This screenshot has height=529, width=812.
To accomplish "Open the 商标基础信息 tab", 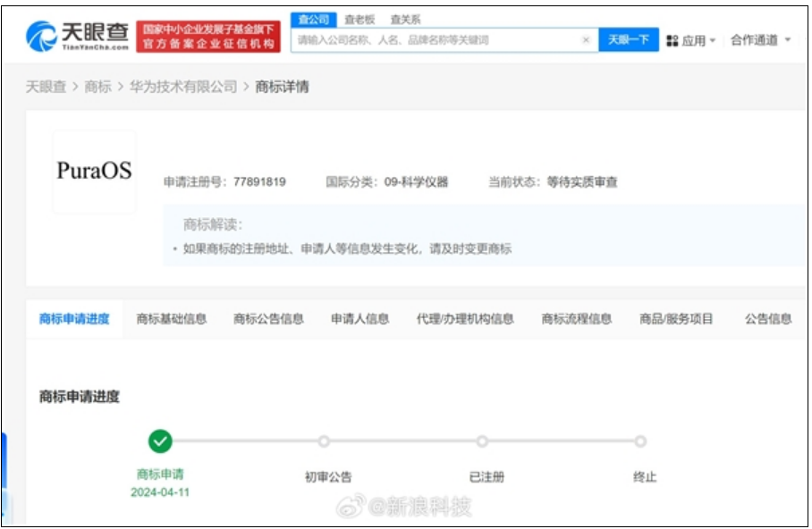I will [x=172, y=319].
